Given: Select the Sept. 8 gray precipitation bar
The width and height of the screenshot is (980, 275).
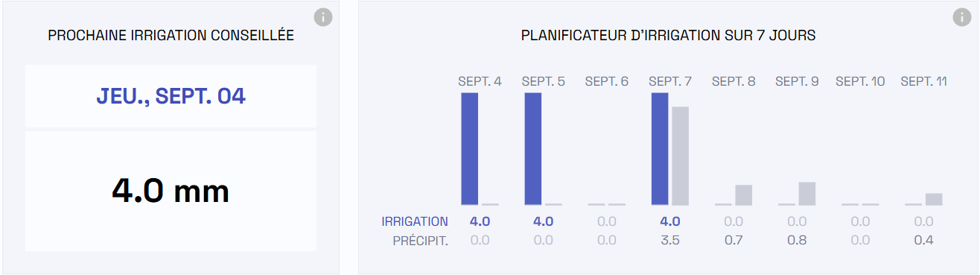Looking at the screenshot, I should pos(744,195).
